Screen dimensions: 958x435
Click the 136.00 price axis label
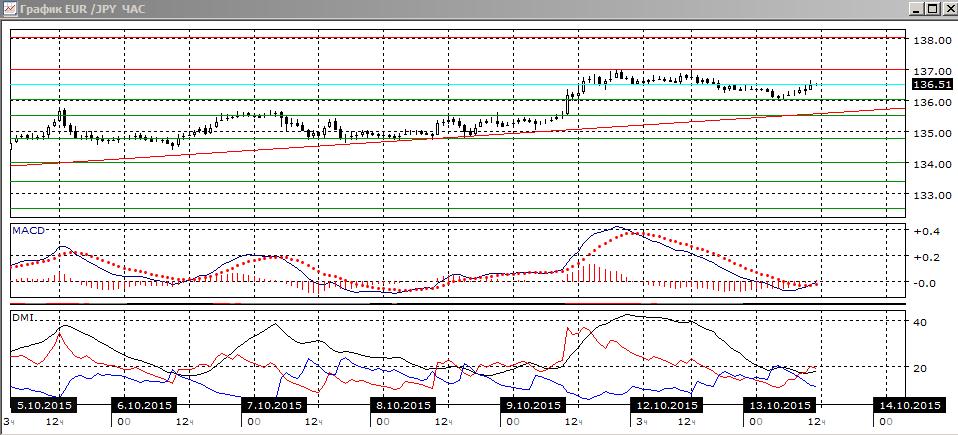pyautogui.click(x=932, y=102)
